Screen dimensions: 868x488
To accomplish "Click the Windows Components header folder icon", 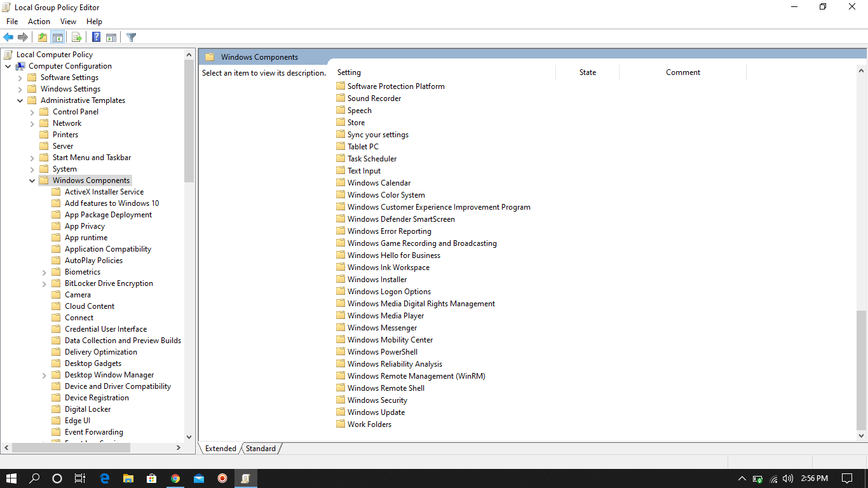I will [x=210, y=57].
